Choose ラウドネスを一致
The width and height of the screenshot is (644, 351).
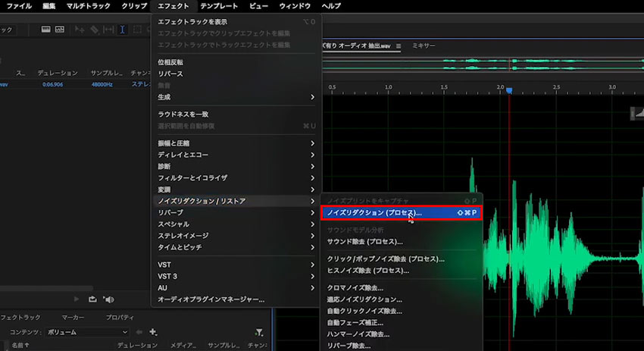coord(236,114)
